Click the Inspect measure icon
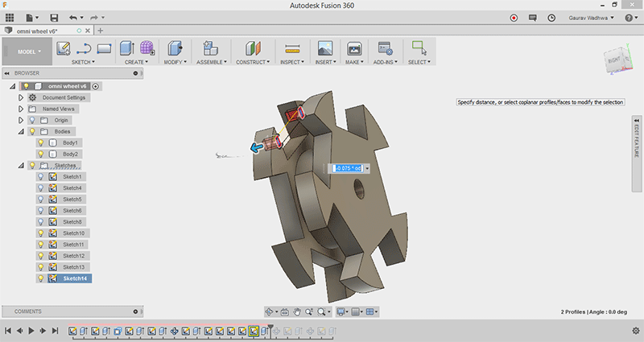The width and height of the screenshot is (644, 342). coord(292,49)
